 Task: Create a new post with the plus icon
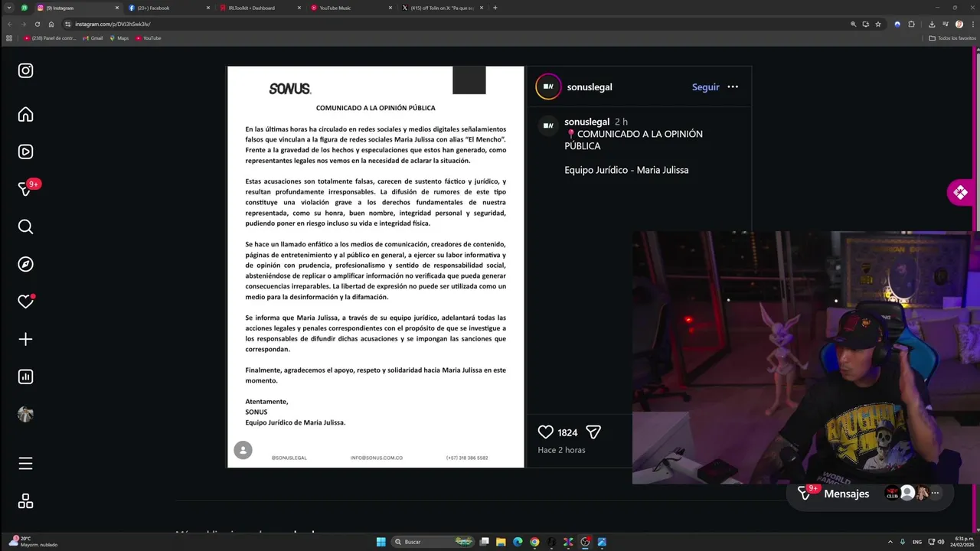click(x=25, y=339)
